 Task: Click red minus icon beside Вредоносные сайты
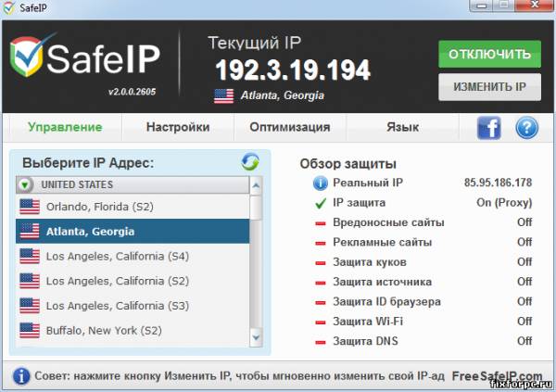[321, 223]
